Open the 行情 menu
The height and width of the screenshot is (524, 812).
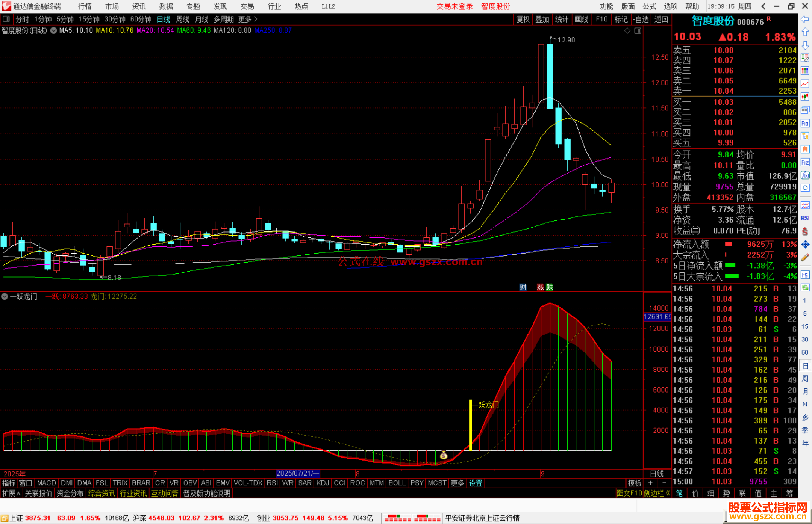tap(85, 6)
